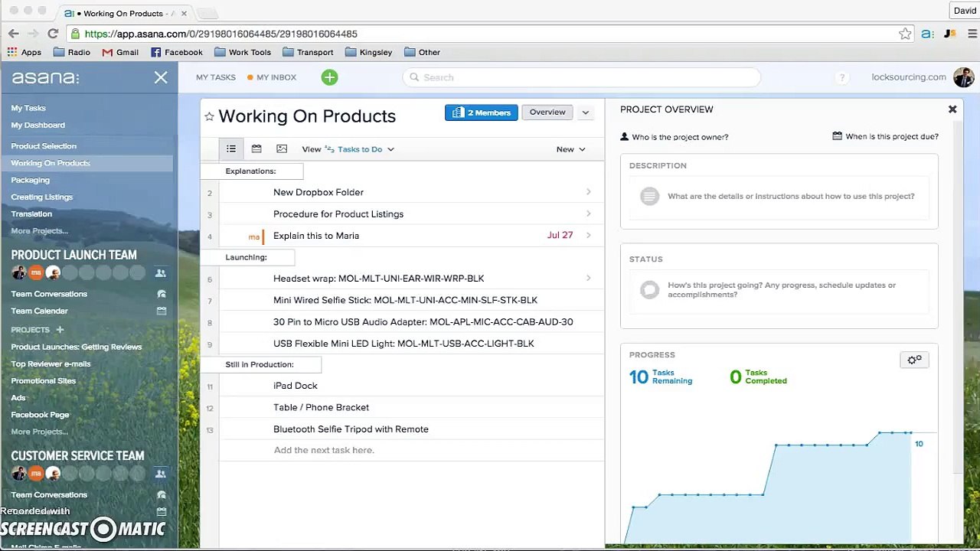Expand details of New Dropbox Folder task
Image resolution: width=980 pixels, height=551 pixels.
pyautogui.click(x=588, y=192)
